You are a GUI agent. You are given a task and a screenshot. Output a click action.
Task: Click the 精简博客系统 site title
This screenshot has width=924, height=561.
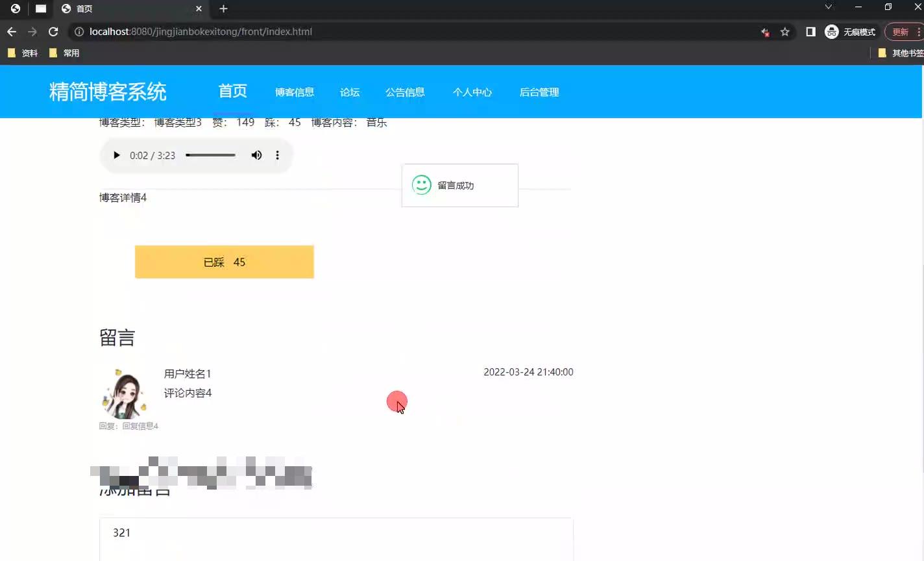108,92
